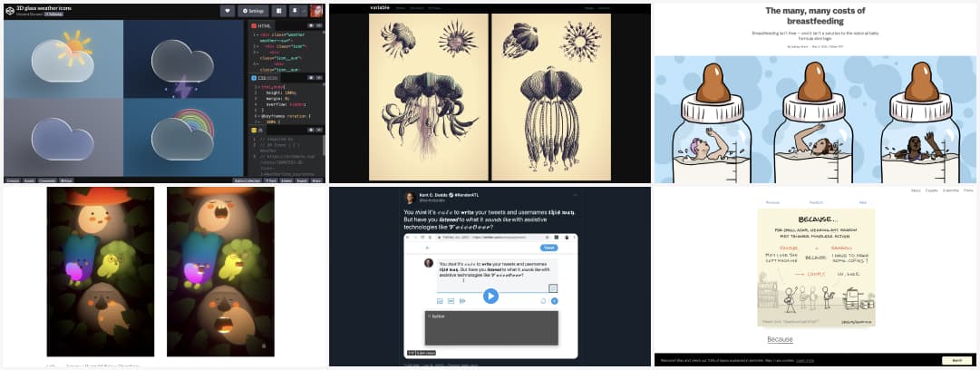Screen dimensions: 980x370
Task: Click Kent C. Dodds profile picture
Action: (x=411, y=197)
